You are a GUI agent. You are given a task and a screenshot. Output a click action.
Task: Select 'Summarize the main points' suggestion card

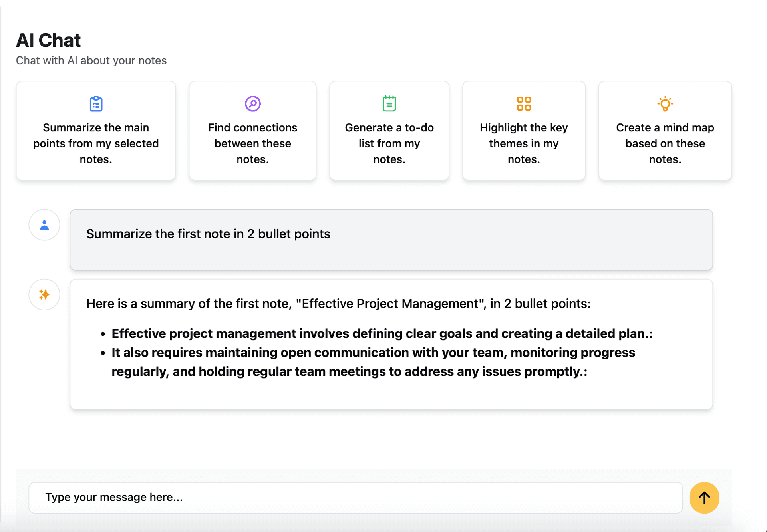[x=96, y=143]
